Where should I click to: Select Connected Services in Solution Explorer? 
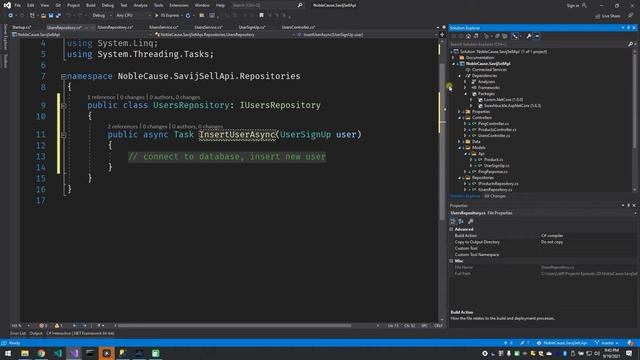click(x=489, y=69)
